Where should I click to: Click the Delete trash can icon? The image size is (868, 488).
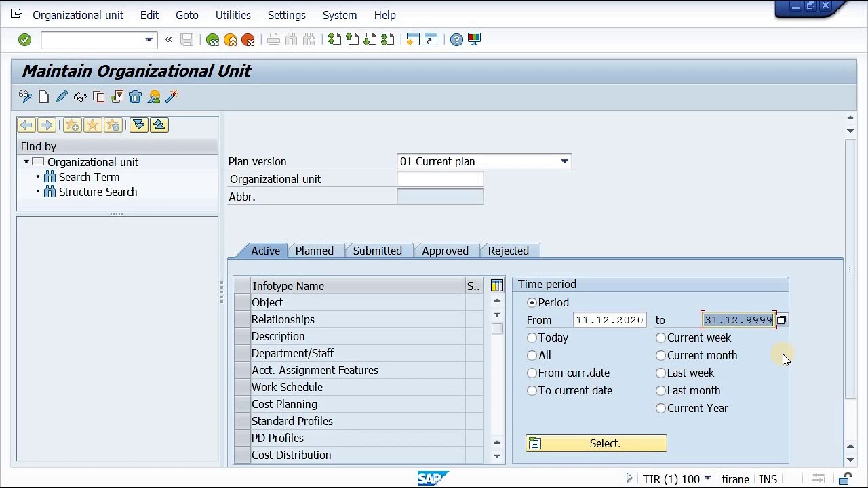(135, 97)
